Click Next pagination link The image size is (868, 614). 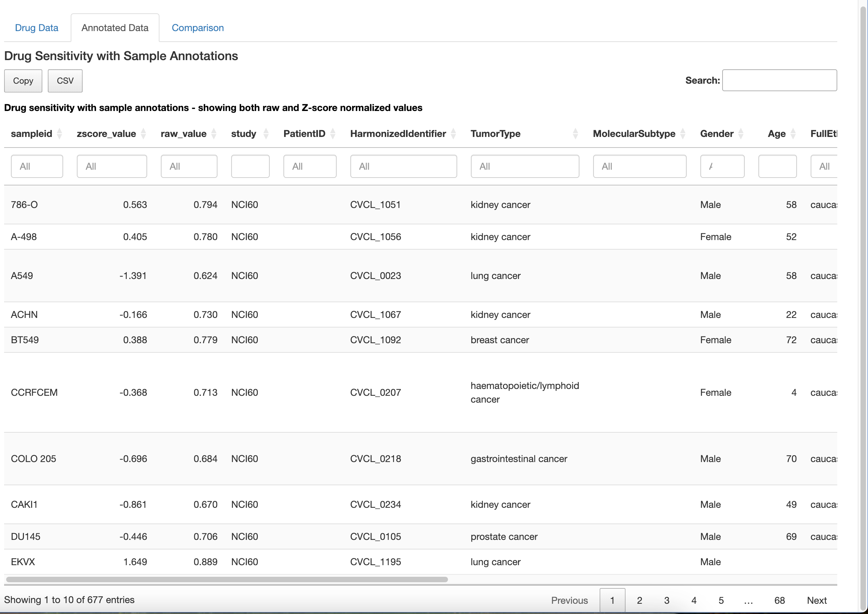816,600
